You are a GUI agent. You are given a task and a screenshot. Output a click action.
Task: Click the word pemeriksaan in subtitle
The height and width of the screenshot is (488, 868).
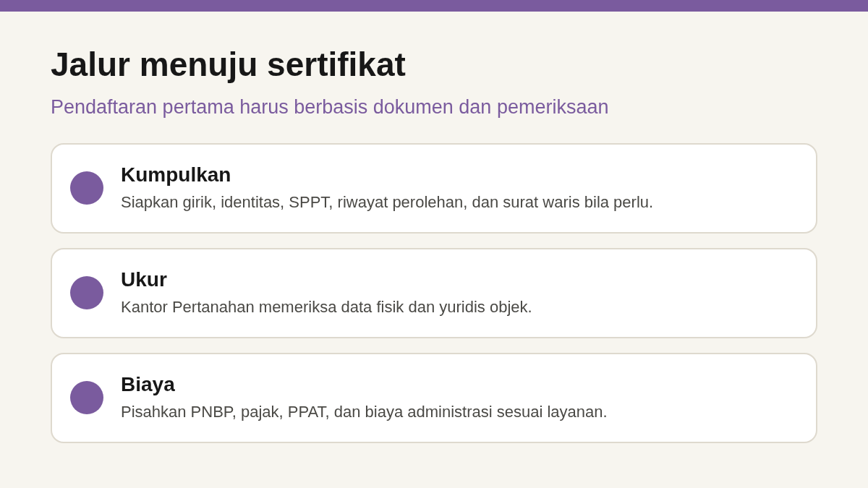coord(553,107)
